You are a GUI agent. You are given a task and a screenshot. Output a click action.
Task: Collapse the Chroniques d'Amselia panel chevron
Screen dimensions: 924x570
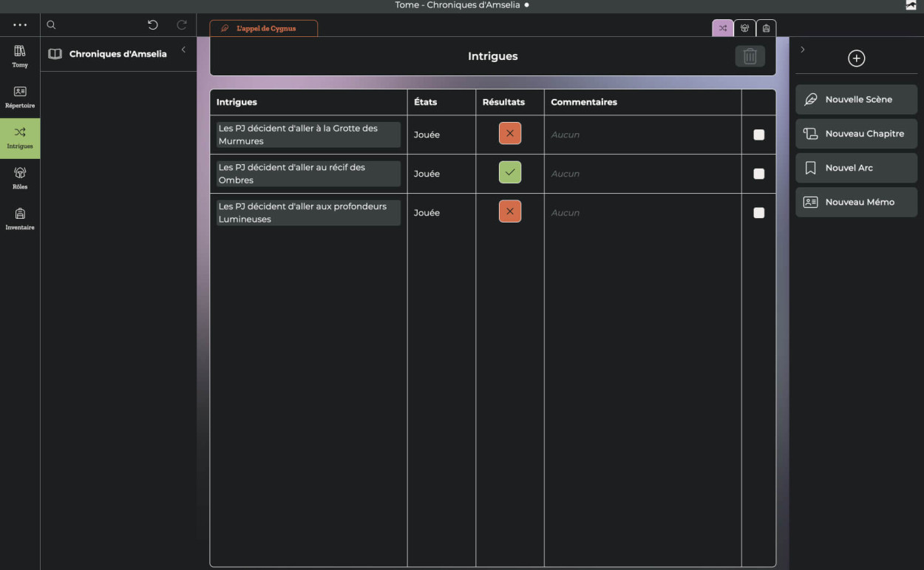[183, 50]
